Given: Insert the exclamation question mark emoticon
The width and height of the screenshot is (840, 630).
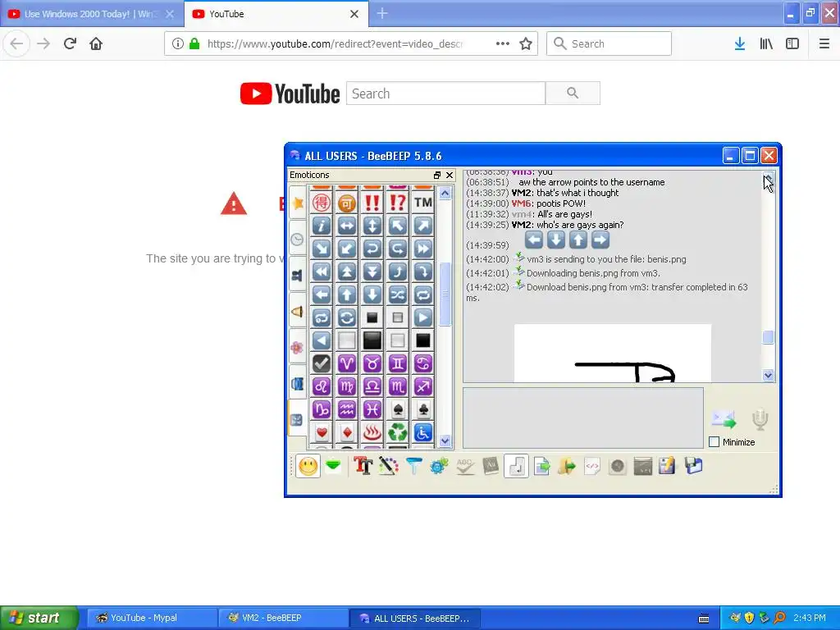Looking at the screenshot, I should point(398,203).
